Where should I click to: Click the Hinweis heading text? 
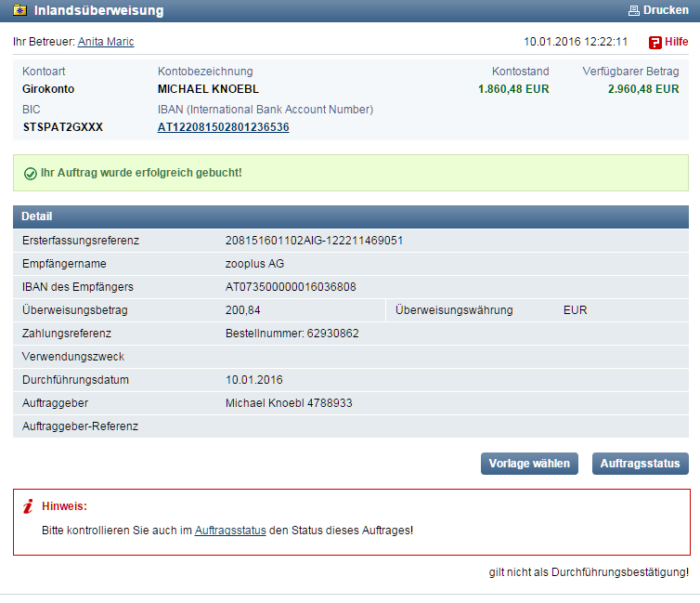pos(64,506)
